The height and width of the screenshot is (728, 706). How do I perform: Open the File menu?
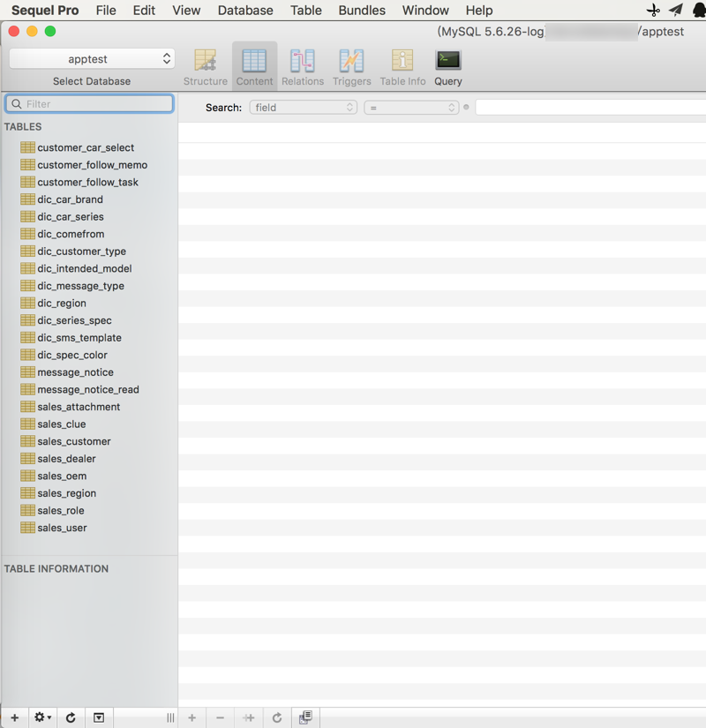tap(106, 11)
